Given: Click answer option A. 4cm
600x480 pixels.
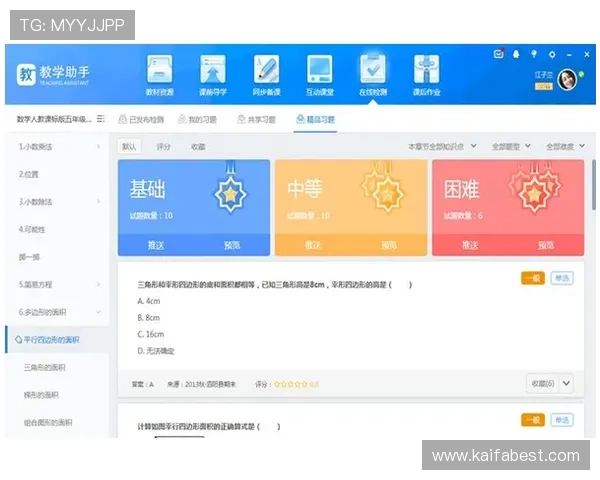Looking at the screenshot, I should tap(148, 301).
